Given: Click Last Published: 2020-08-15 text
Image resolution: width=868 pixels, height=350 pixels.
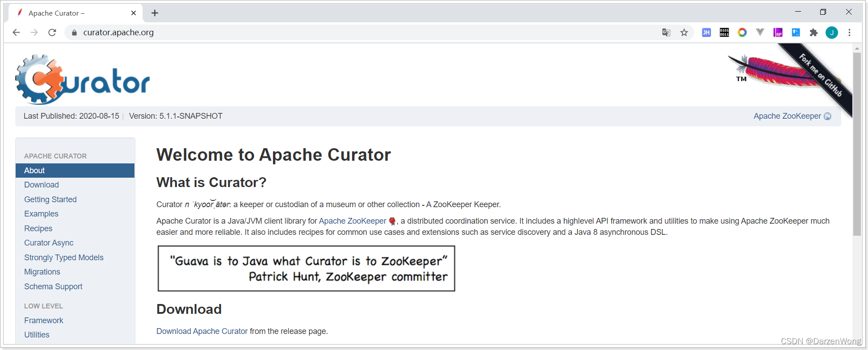Looking at the screenshot, I should point(71,116).
